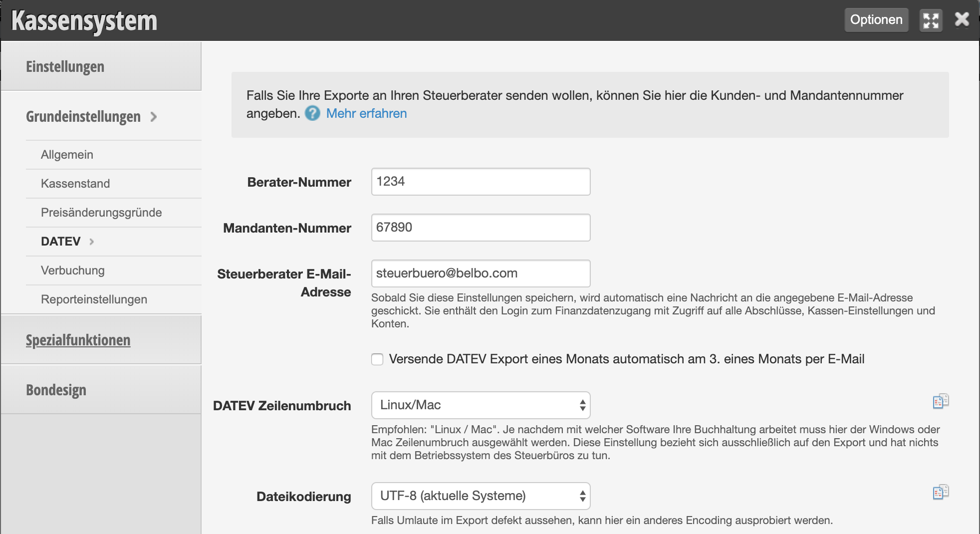Click copy icon beside DATEV Zeilenumbruch

941,401
